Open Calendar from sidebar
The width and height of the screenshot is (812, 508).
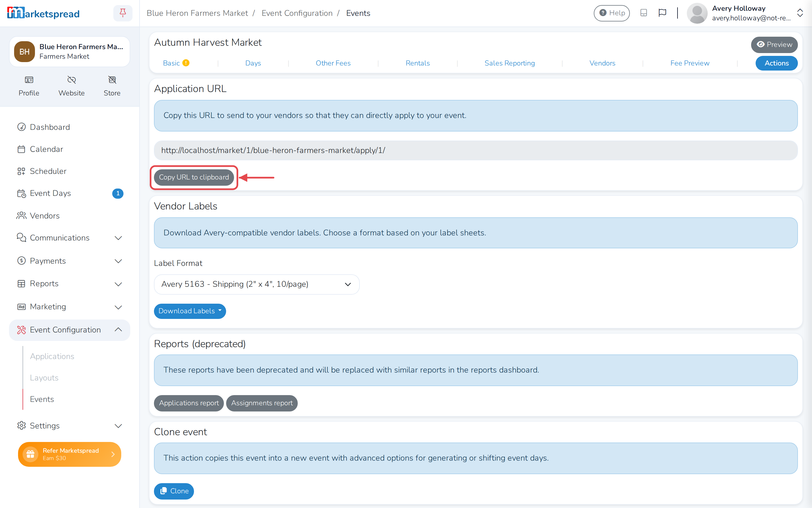(x=69, y=149)
